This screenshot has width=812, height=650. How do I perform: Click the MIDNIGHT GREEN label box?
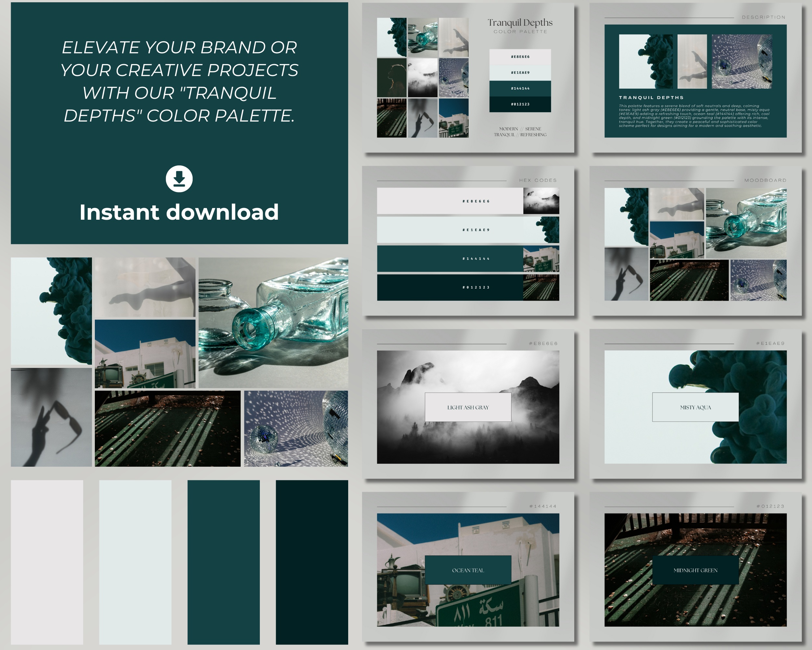coord(695,570)
